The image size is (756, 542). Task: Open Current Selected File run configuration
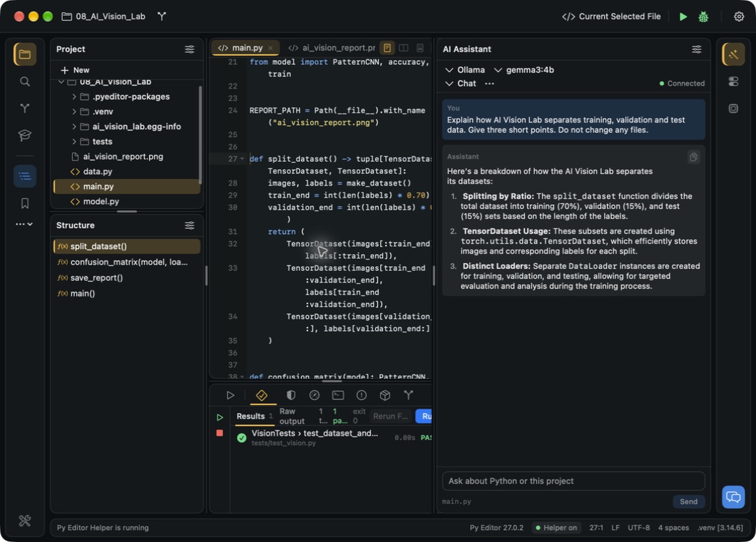pyautogui.click(x=611, y=16)
